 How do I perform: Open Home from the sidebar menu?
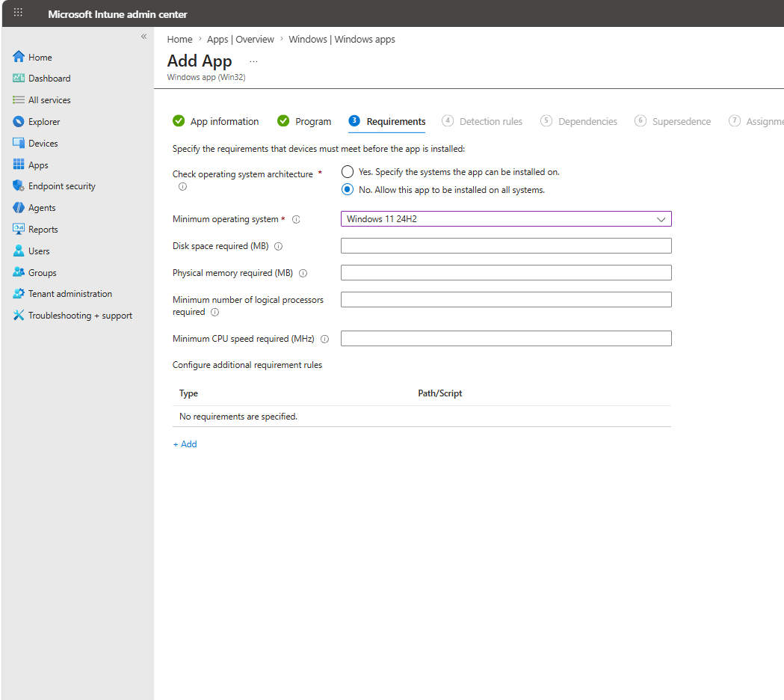(x=40, y=58)
